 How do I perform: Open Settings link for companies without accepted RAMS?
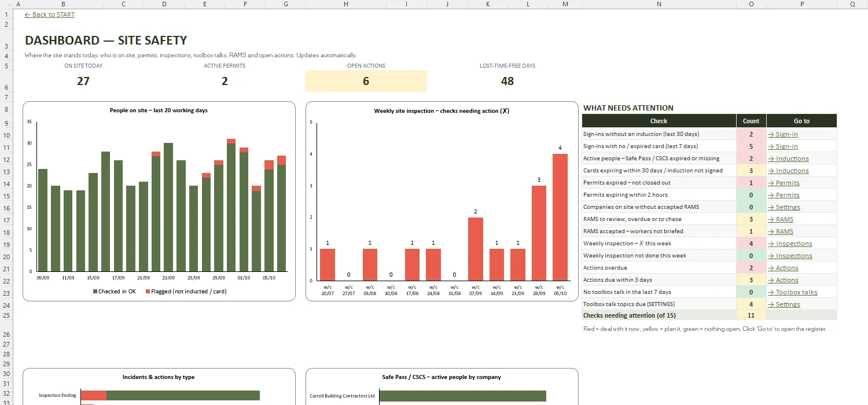pos(784,207)
